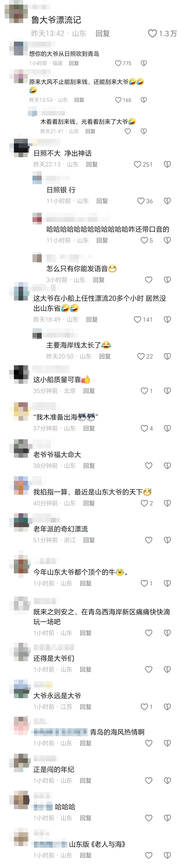Toggle like on '老年派的奇幻漂流' comment
The width and height of the screenshot is (188, 868).
coord(149,540)
